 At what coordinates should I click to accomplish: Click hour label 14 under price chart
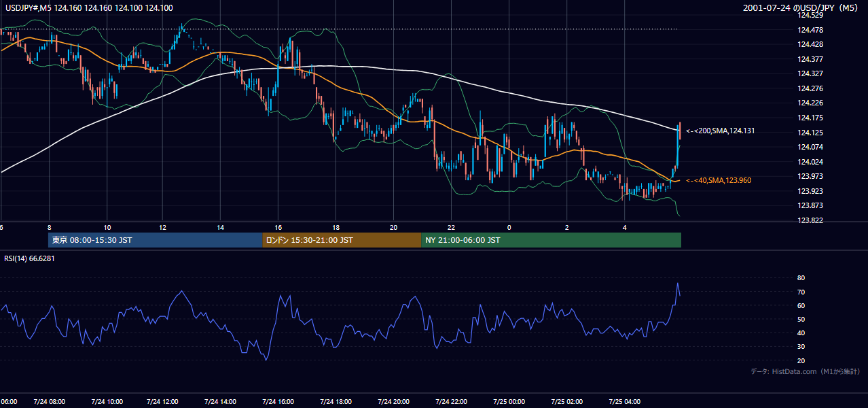coord(221,228)
